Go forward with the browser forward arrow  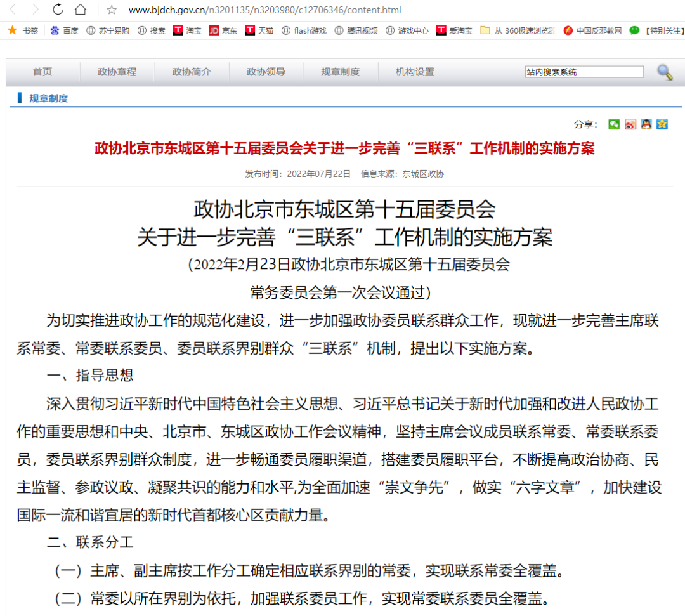tap(35, 10)
